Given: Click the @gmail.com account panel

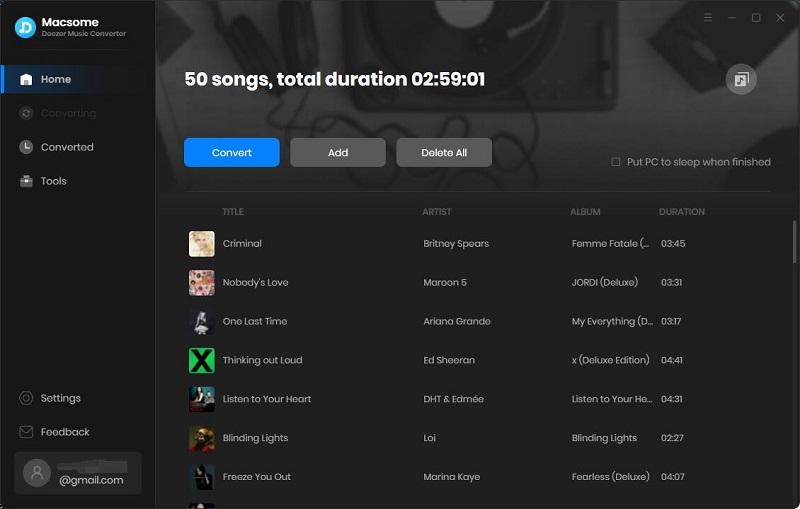Looking at the screenshot, I should point(78,473).
